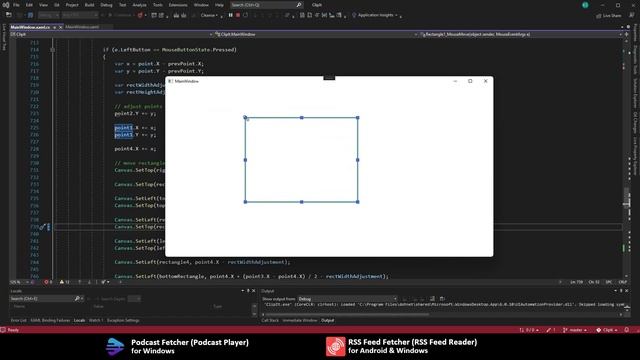Pin the Locals panel with auto-hide icon
Viewport: 640px width, 360px height.
point(248,291)
